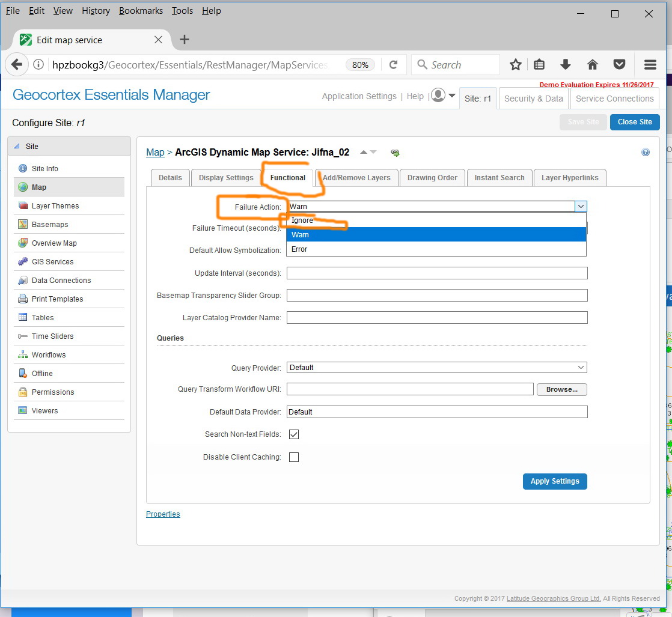Open the Details tab
Viewport: 672px width, 617px height.
170,178
